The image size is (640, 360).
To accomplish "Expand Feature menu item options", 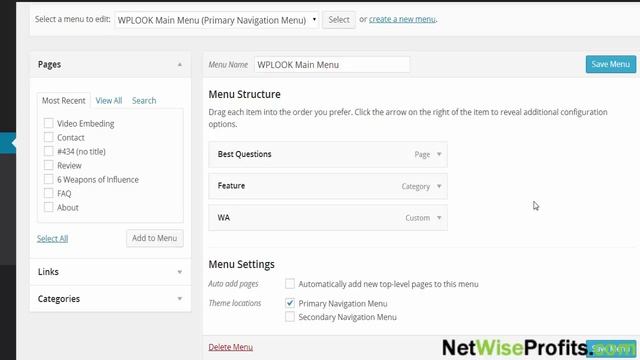I will tap(439, 186).
